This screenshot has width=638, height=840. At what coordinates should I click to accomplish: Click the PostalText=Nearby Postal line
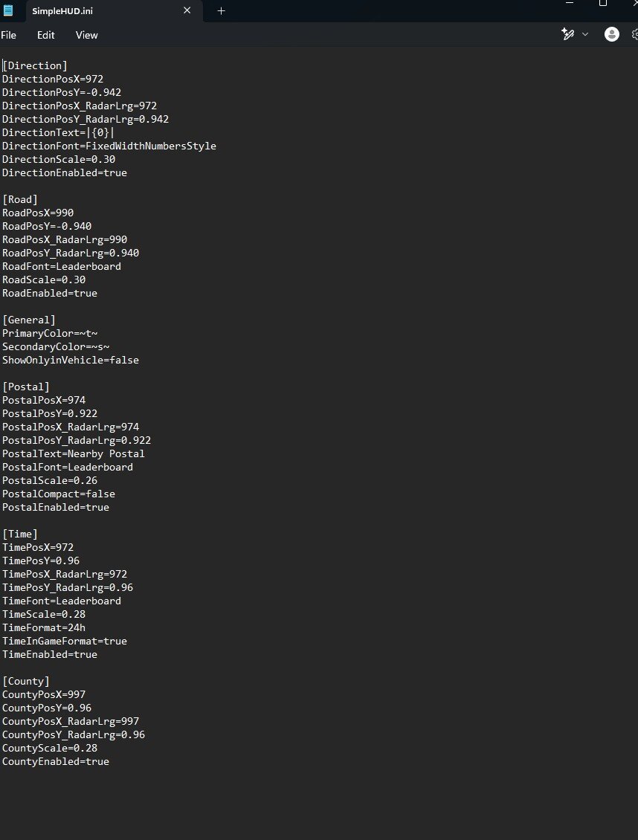point(74,453)
